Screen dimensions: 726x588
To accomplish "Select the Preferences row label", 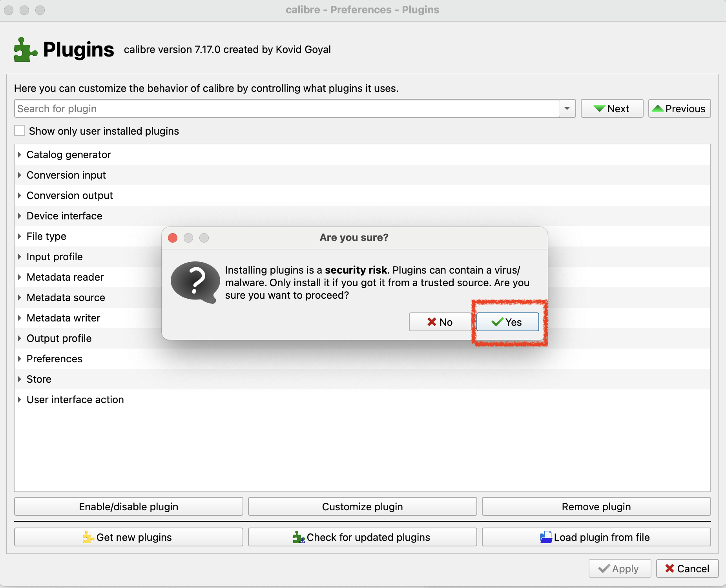I will (x=54, y=359).
